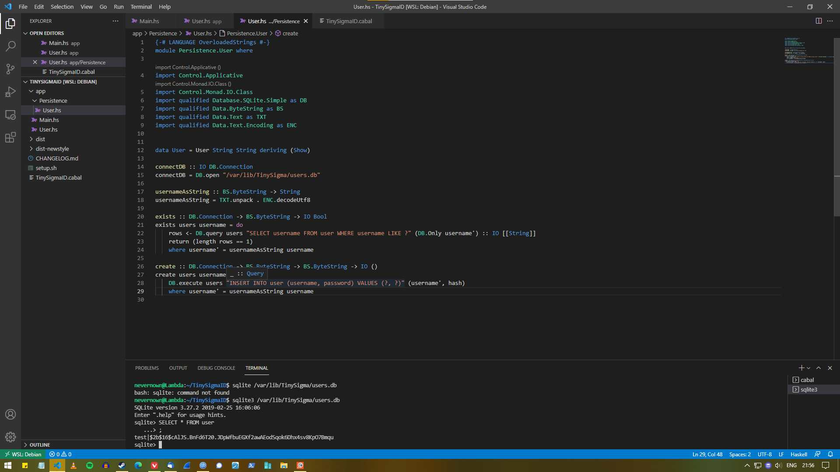Show errors and warnings count
This screenshot has width=840, height=472.
click(x=61, y=454)
